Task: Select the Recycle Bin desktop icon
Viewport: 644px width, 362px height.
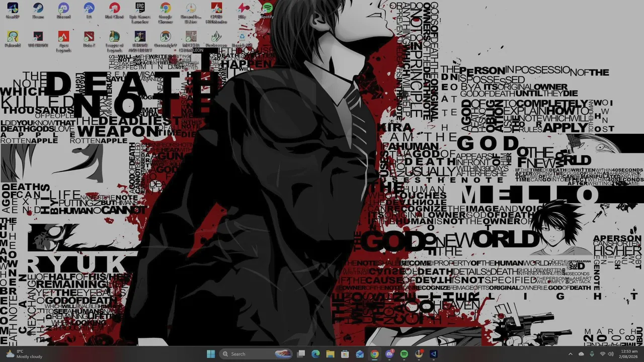Action: pyautogui.click(x=242, y=39)
